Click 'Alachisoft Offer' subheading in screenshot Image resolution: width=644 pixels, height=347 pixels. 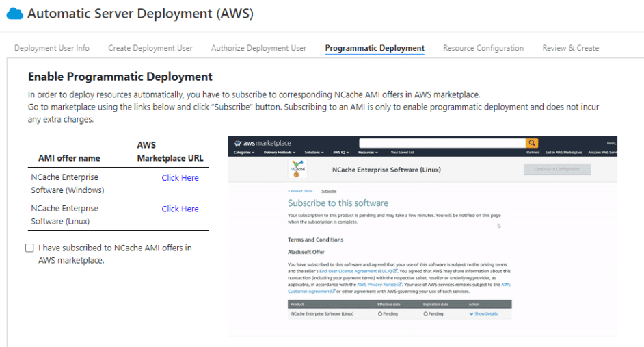306,252
